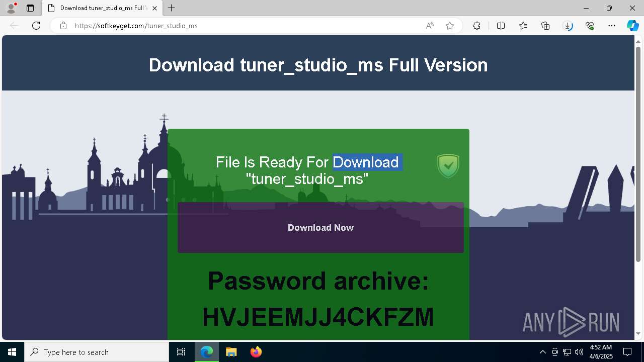
Task: Click page title Download tuner_studio_ms Full Version
Action: 318,65
